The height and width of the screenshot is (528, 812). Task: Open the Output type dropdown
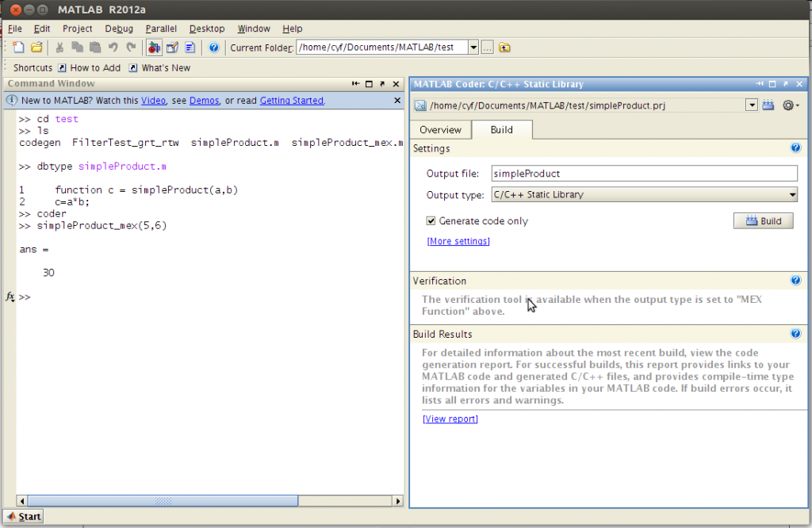pos(792,194)
